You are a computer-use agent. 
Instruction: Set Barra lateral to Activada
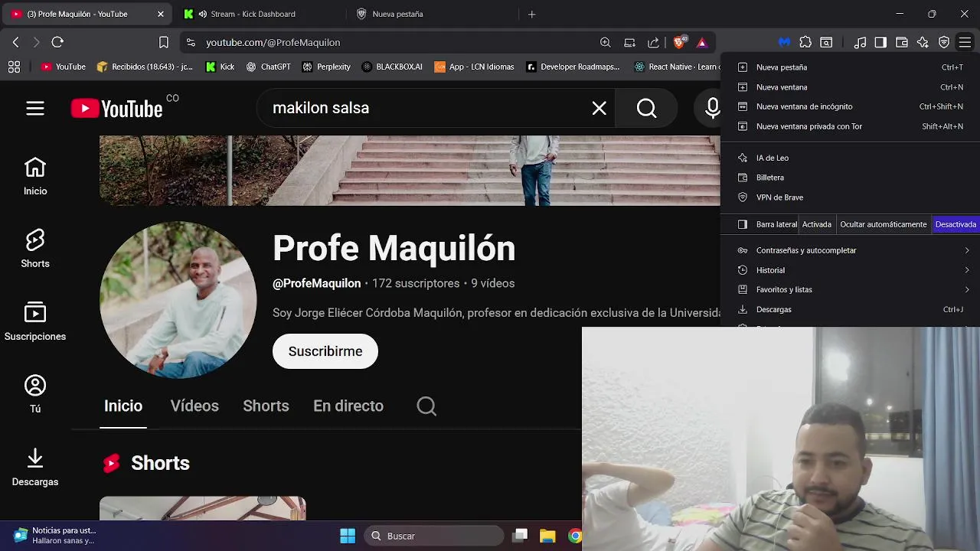click(817, 224)
